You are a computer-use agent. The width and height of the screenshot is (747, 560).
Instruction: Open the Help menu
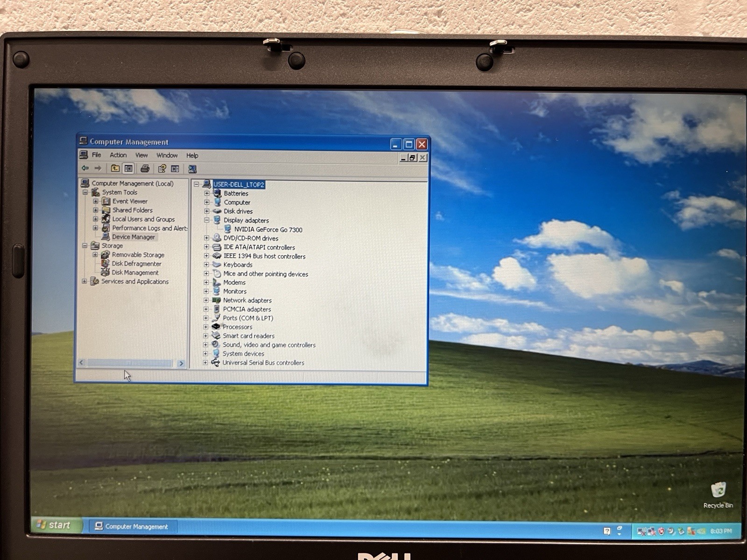pos(192,155)
